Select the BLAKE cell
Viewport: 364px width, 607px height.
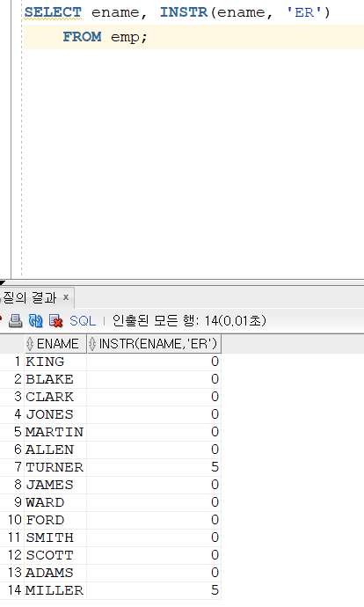[x=55, y=379]
